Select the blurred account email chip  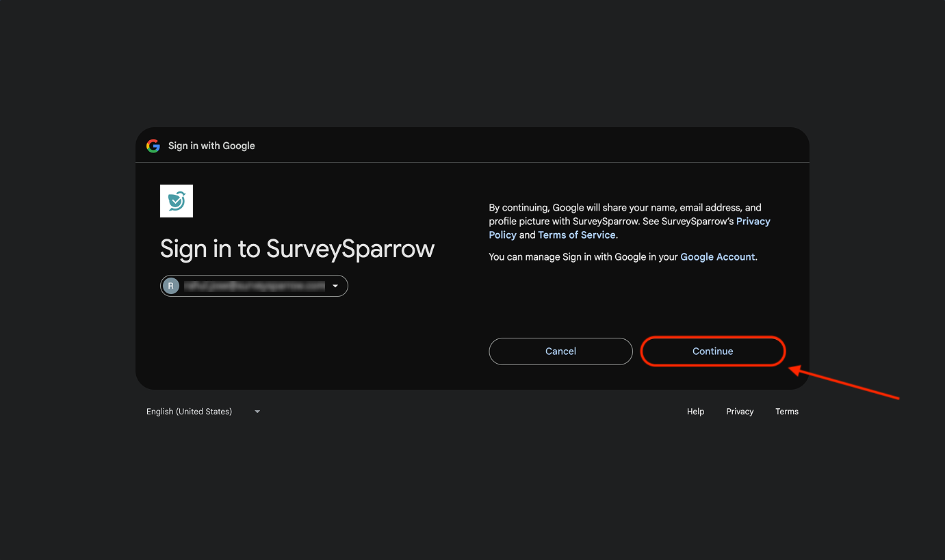click(x=255, y=286)
